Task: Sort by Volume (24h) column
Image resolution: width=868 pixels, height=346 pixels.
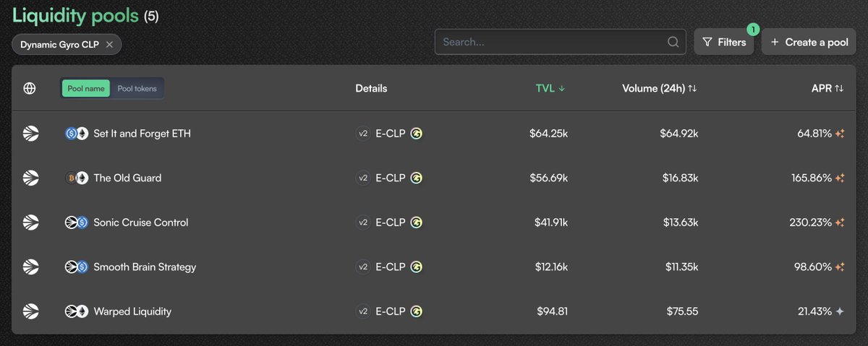Action: point(660,88)
